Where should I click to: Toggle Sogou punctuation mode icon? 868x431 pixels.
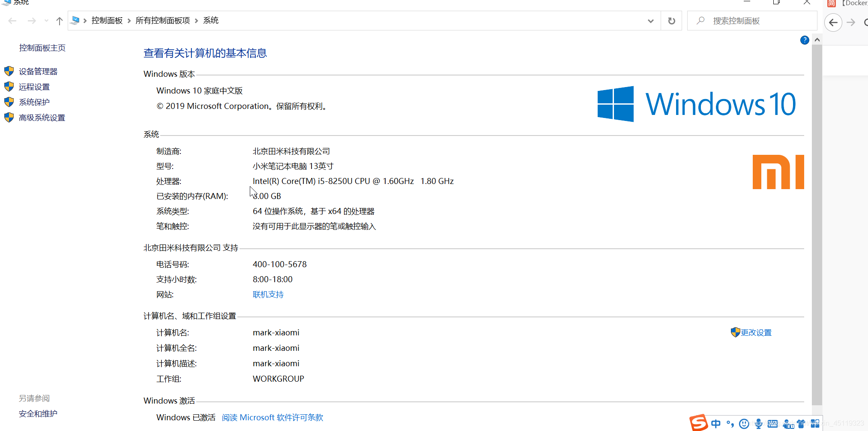[x=730, y=424]
